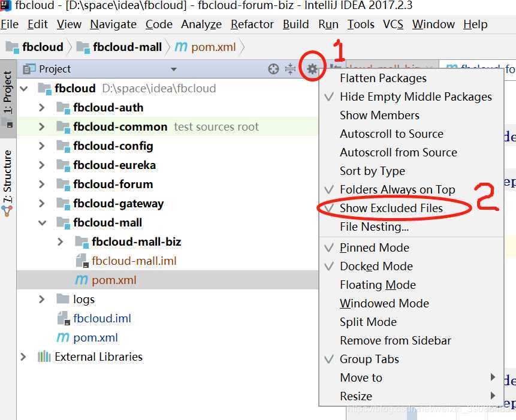Select fbcloud-mall.iml in the tree
The width and height of the screenshot is (516, 420).
tap(134, 261)
